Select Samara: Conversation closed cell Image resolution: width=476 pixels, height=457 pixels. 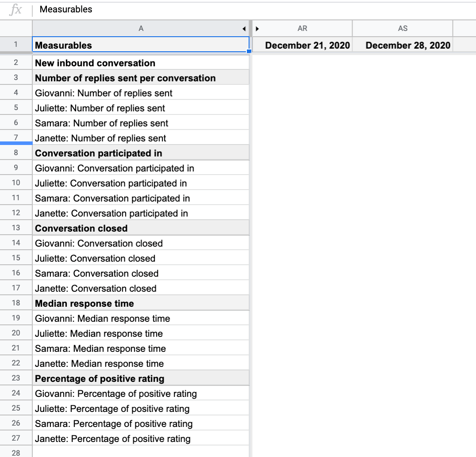(x=141, y=273)
